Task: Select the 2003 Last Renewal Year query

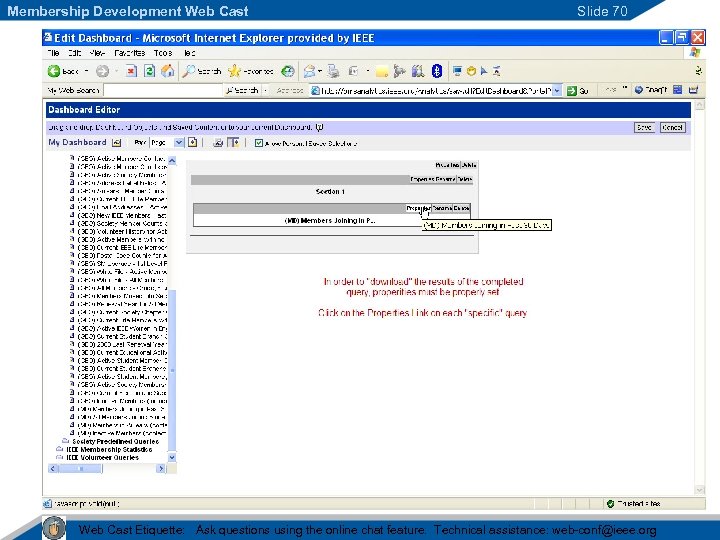Action: [122, 344]
